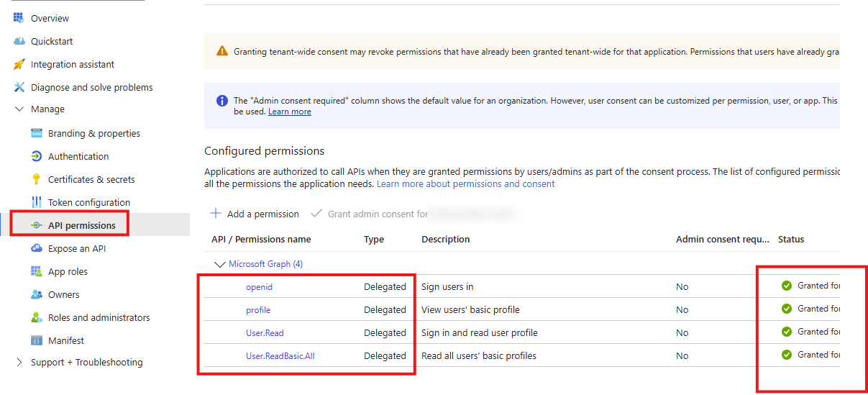The image size is (868, 395).
Task: Click the green granted check for openid
Action: 787,286
